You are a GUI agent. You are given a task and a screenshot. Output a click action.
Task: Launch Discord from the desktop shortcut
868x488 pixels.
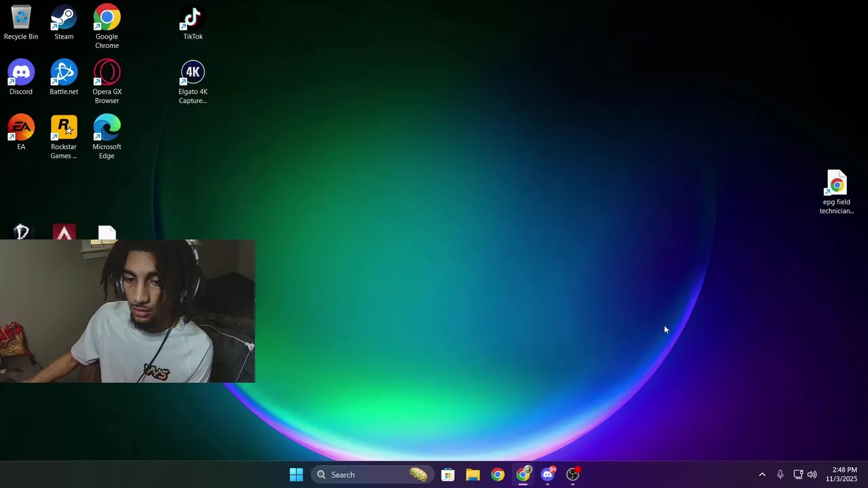click(x=21, y=78)
